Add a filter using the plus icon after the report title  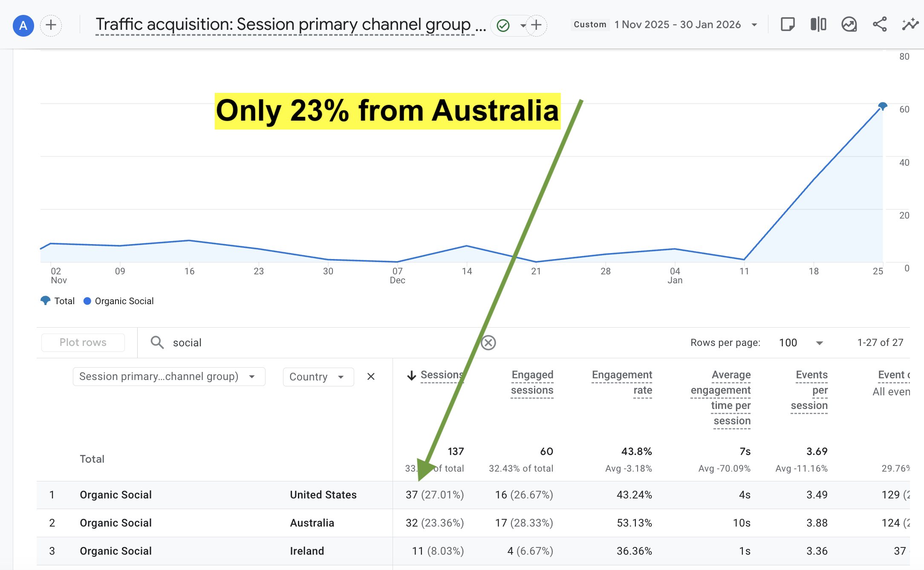[x=536, y=25]
